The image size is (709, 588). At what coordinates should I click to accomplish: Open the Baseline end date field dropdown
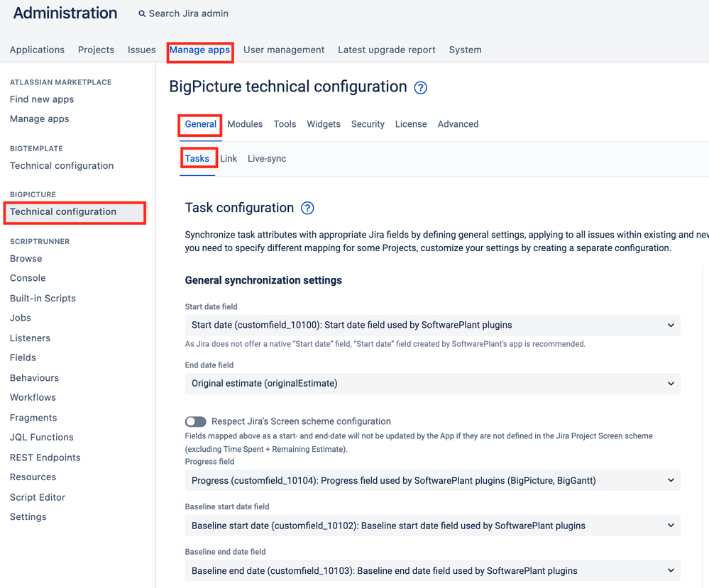[433, 571]
